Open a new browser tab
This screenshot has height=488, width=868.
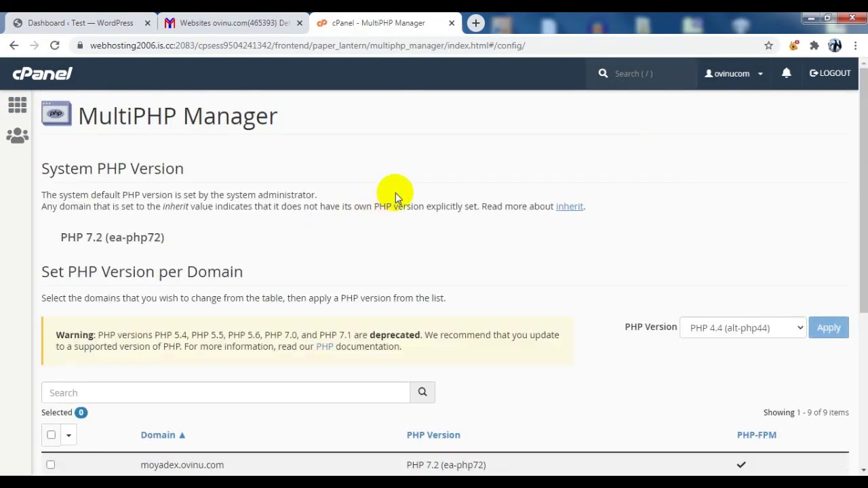click(475, 23)
